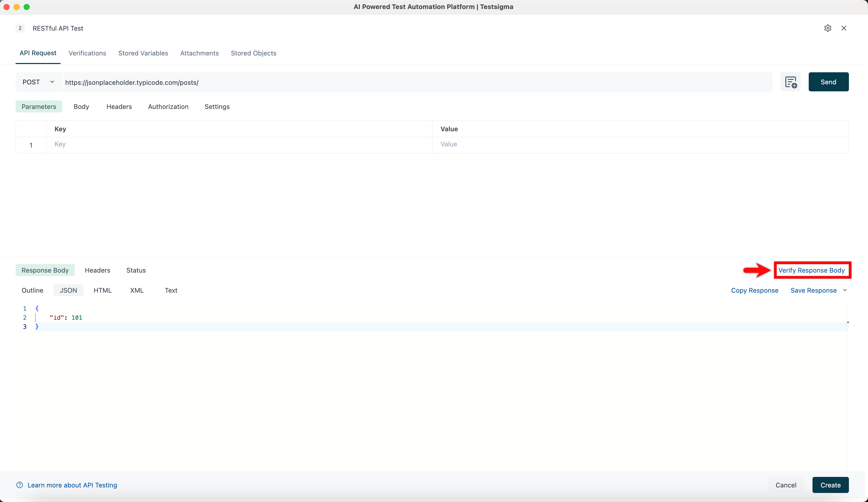Click the red macOS close button
868x502 pixels.
[x=7, y=7]
